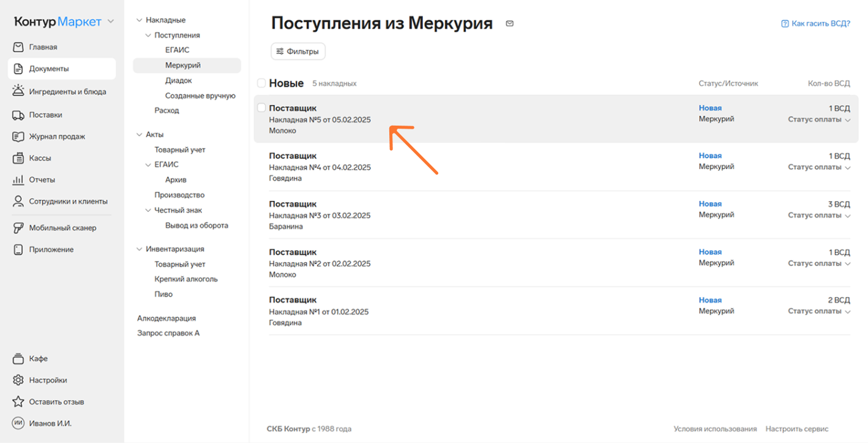Click the Отчеты bar chart icon
The width and height of the screenshot is (868, 443).
18,180
